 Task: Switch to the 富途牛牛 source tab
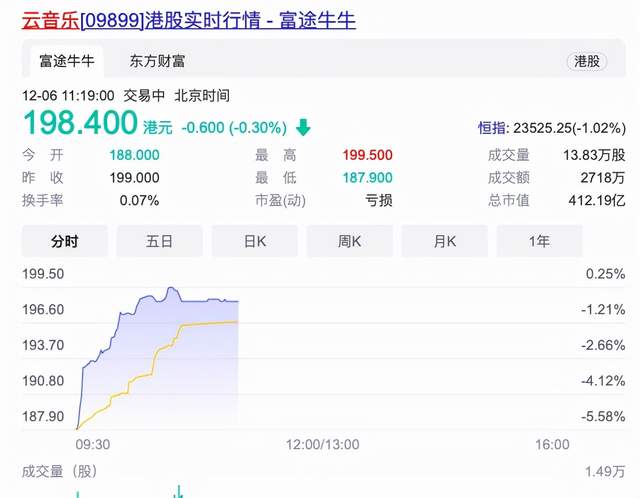[66, 61]
